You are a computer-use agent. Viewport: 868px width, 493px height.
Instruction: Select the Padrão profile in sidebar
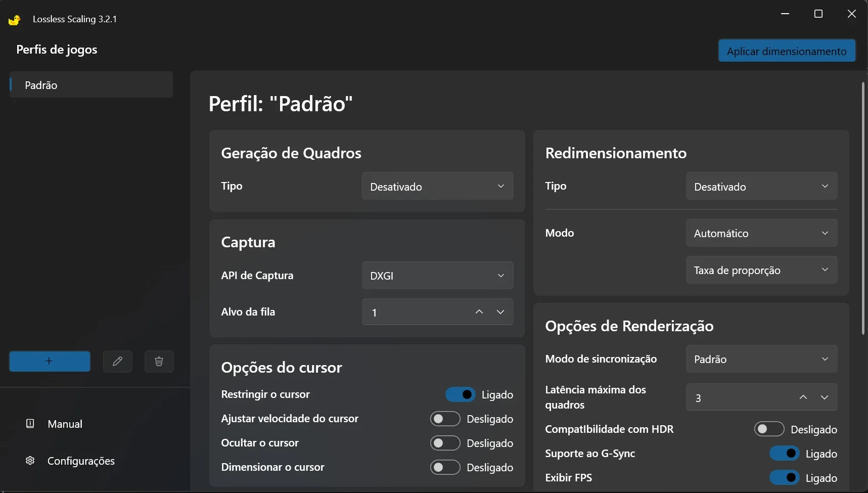[x=92, y=85]
